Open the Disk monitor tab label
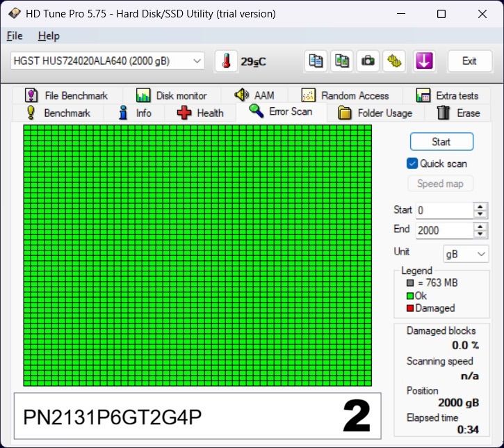The width and height of the screenshot is (504, 448). pyautogui.click(x=181, y=95)
